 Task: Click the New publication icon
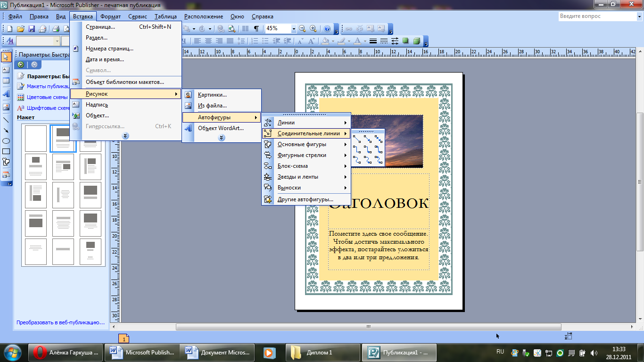[x=9, y=29]
